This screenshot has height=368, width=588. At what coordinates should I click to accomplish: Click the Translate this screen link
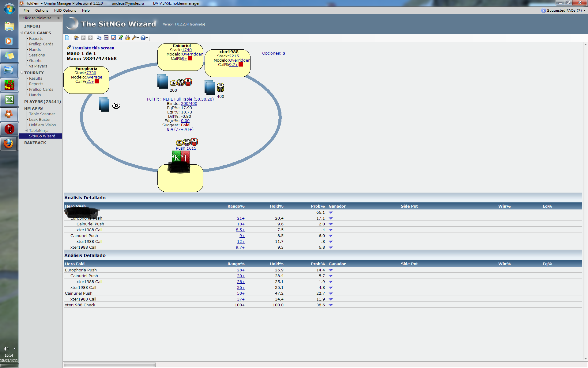pos(93,48)
